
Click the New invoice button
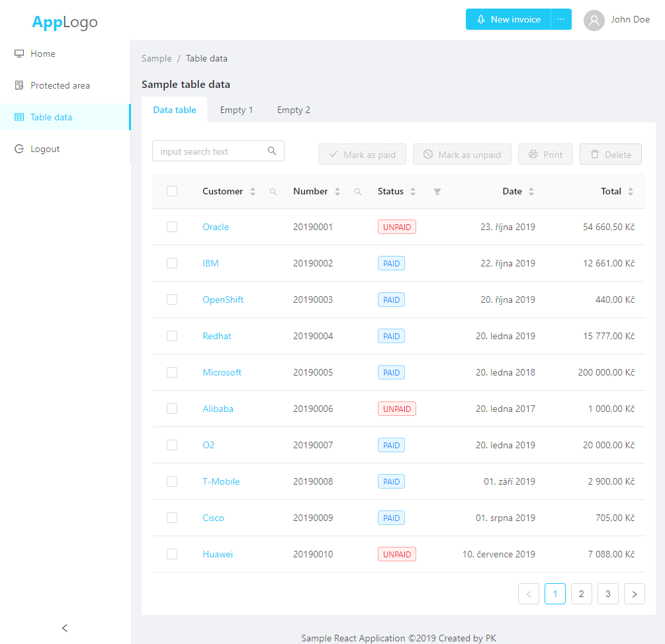pyautogui.click(x=508, y=19)
